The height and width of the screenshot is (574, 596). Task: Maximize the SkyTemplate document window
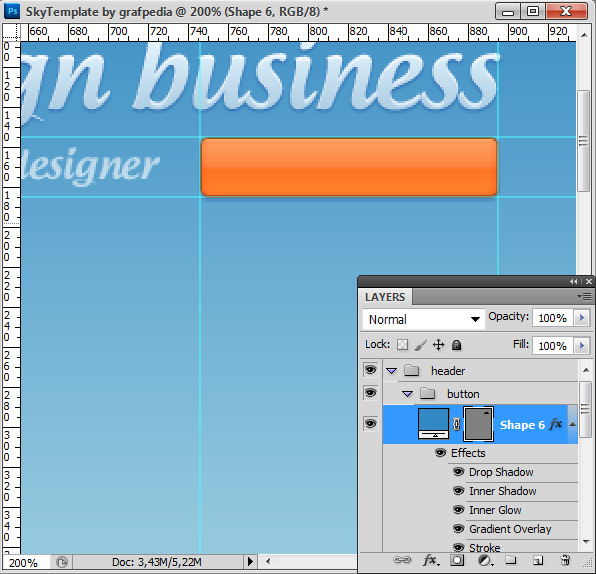coord(533,11)
